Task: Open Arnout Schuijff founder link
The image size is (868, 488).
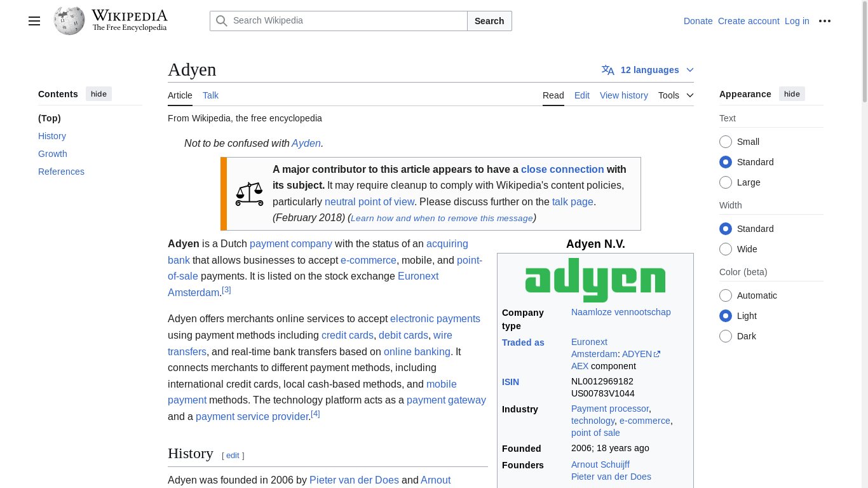Action: [x=600, y=464]
